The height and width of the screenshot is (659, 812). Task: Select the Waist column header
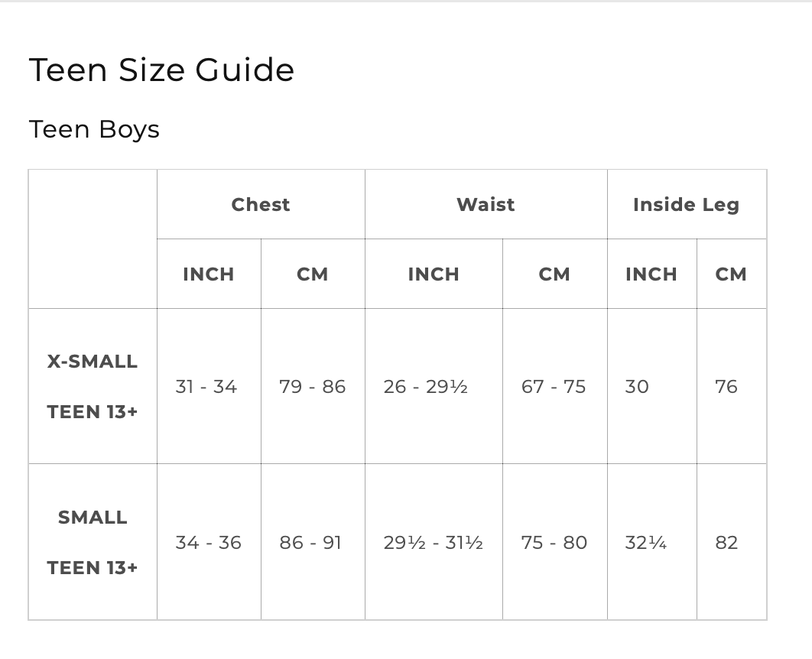point(486,204)
